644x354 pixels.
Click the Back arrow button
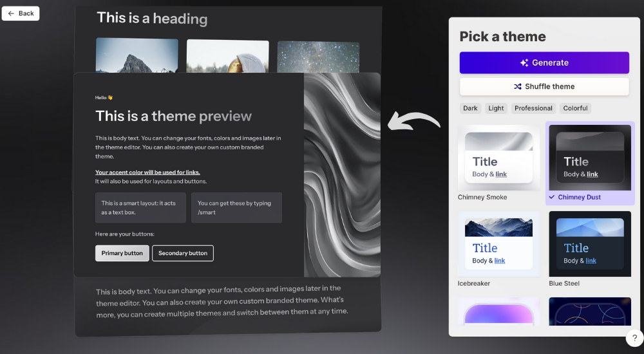click(x=21, y=14)
